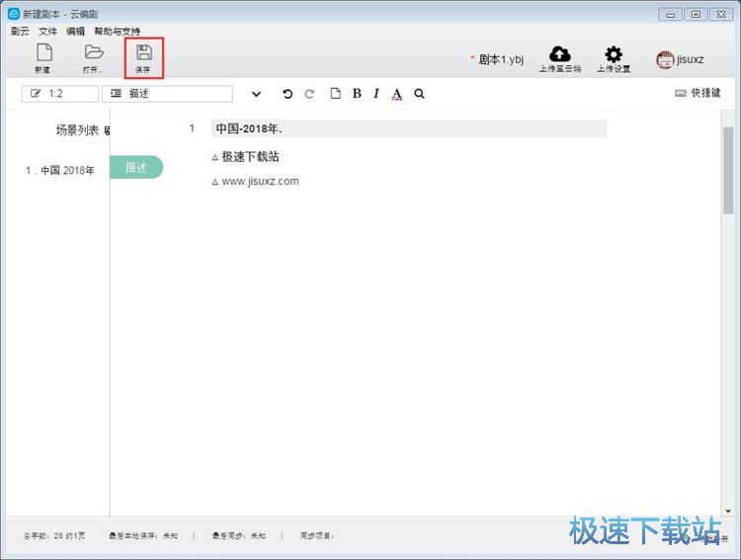Screen dimensions: 741x560
Task: Click the 剧本1.ybj file name
Action: tap(501, 59)
